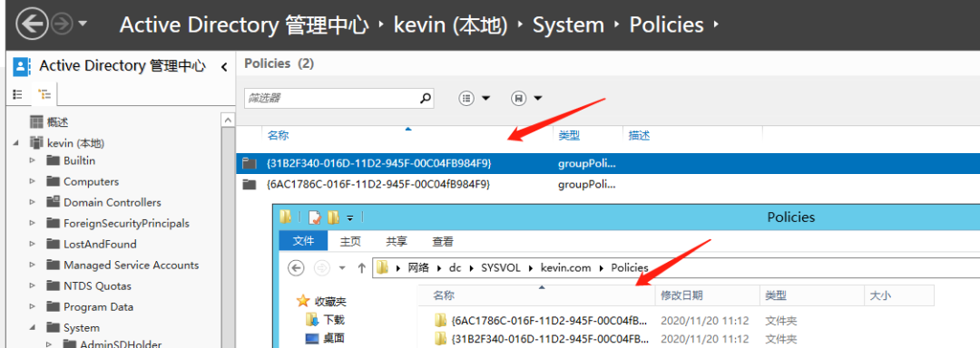Open Explorer recent locations dropdown

click(342, 268)
